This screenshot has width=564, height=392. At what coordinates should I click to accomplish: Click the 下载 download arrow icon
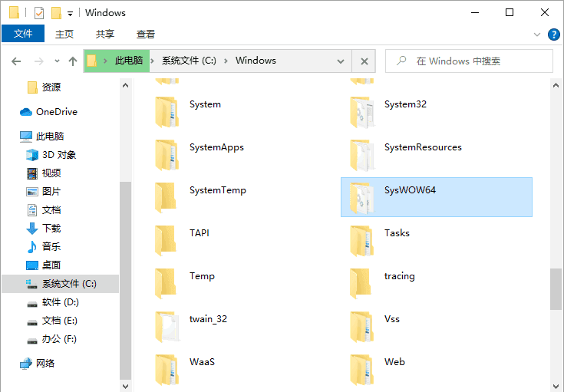click(32, 229)
